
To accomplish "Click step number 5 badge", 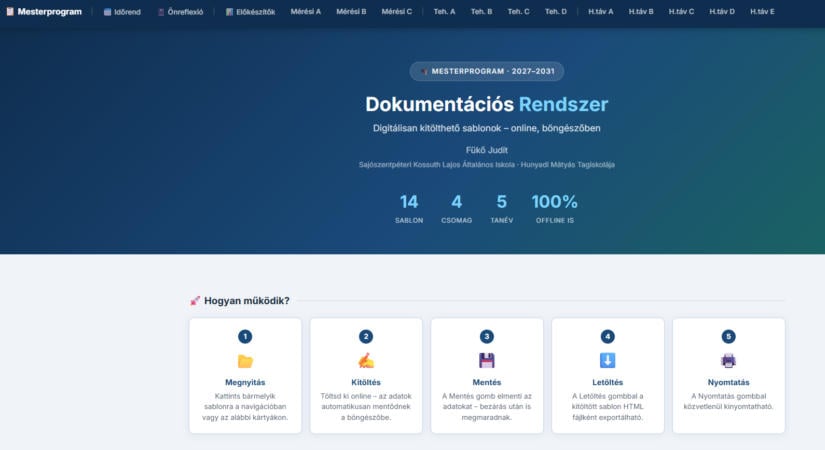I will tap(728, 336).
